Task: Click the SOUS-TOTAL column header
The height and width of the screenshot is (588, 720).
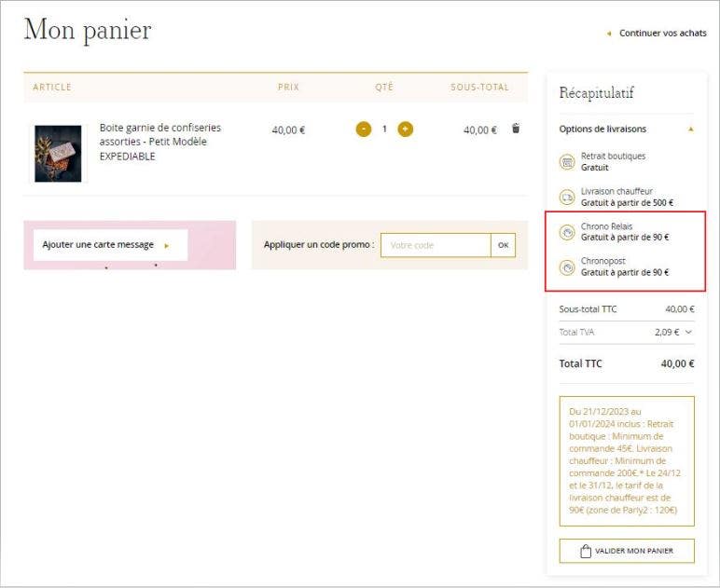Action: 479,88
